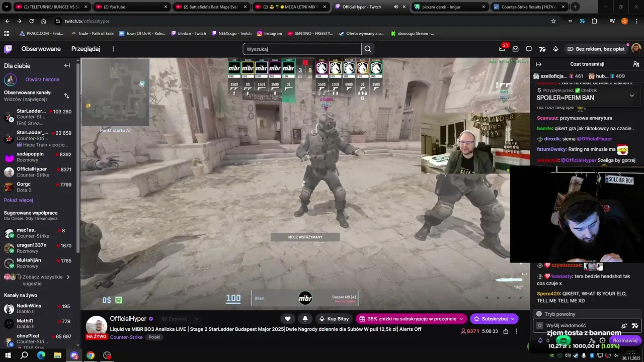Viewport: 644px width, 362px height.
Task: Open chat settings gear icon
Action: point(602,340)
